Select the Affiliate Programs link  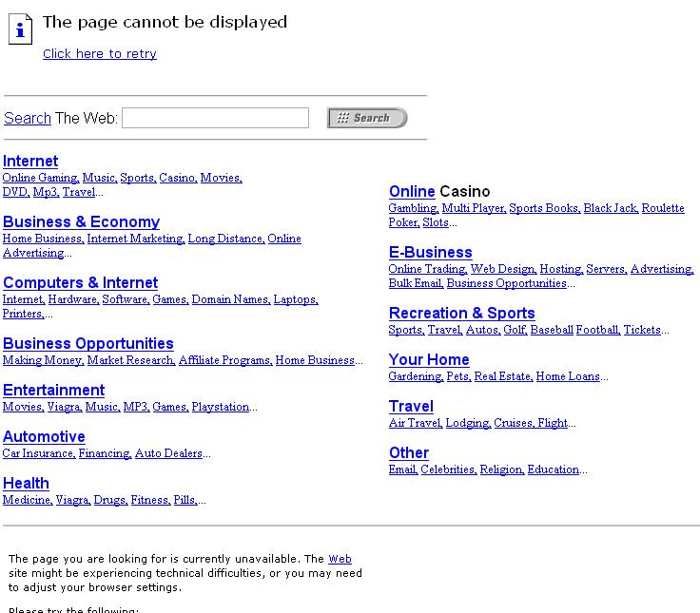[224, 361]
